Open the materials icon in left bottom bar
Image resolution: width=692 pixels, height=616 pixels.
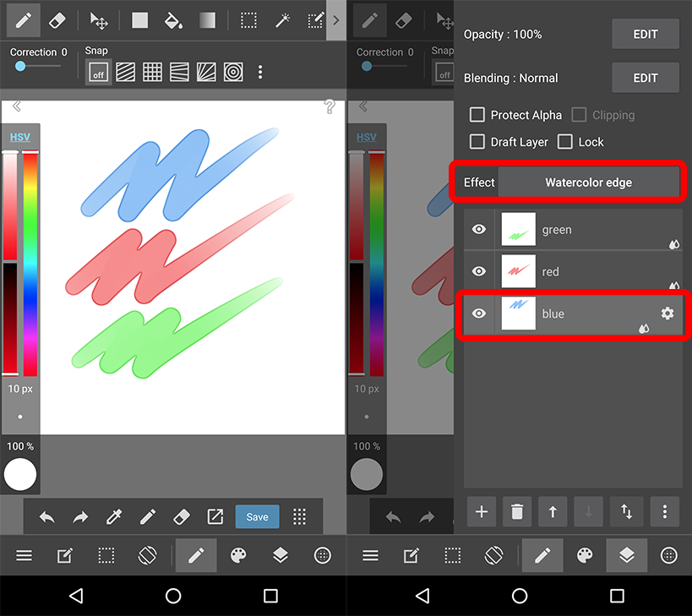coord(322,555)
